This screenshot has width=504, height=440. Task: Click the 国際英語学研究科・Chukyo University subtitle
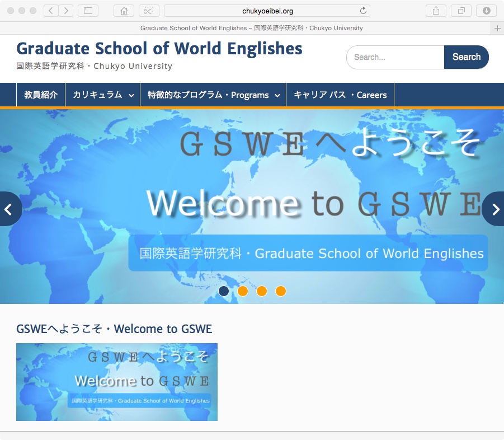(94, 66)
